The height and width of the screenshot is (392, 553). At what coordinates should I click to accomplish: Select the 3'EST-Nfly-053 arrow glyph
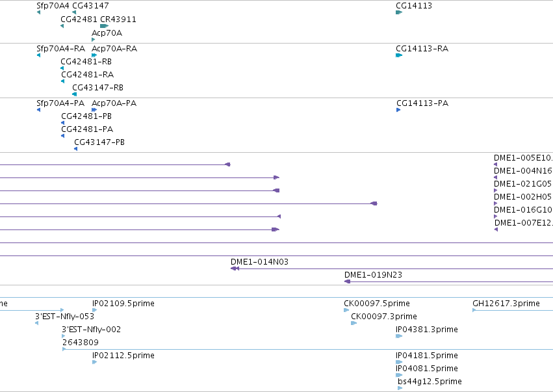tap(36, 323)
